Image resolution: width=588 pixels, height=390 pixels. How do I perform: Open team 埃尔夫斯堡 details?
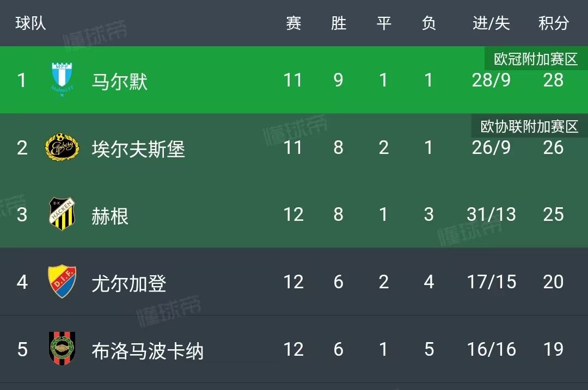pos(138,148)
